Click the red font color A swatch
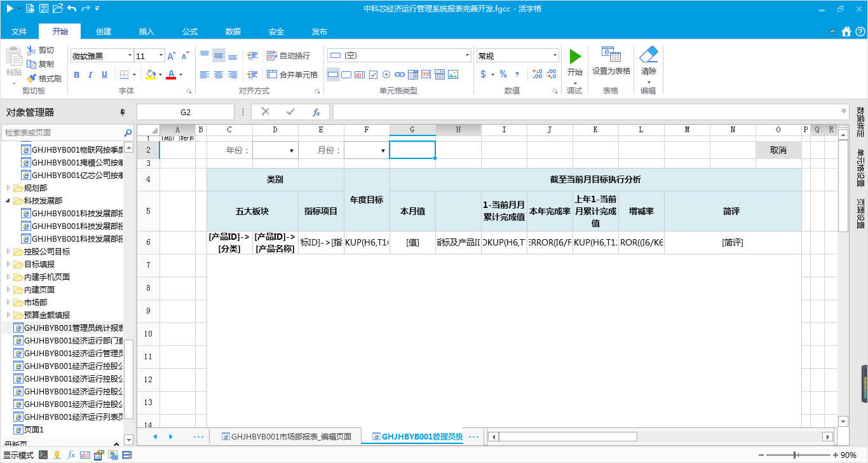The image size is (868, 463). pos(170,75)
